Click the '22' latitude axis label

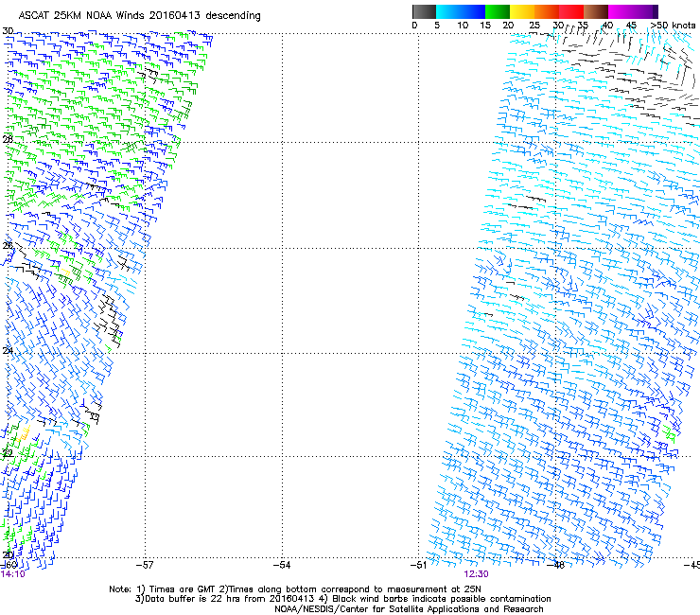pos(8,454)
